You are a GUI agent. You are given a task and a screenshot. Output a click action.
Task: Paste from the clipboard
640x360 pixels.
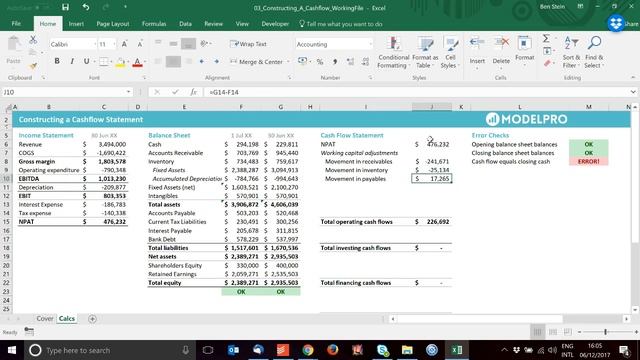(13, 50)
